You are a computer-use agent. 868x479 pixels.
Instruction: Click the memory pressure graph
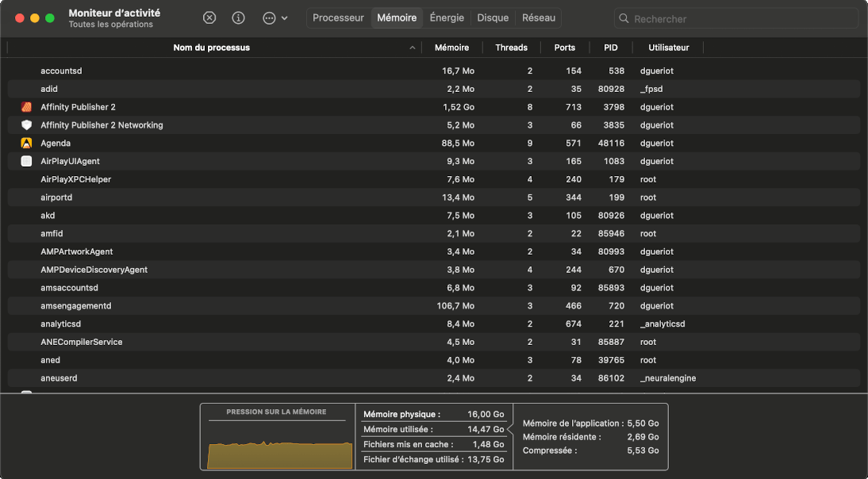click(x=279, y=454)
